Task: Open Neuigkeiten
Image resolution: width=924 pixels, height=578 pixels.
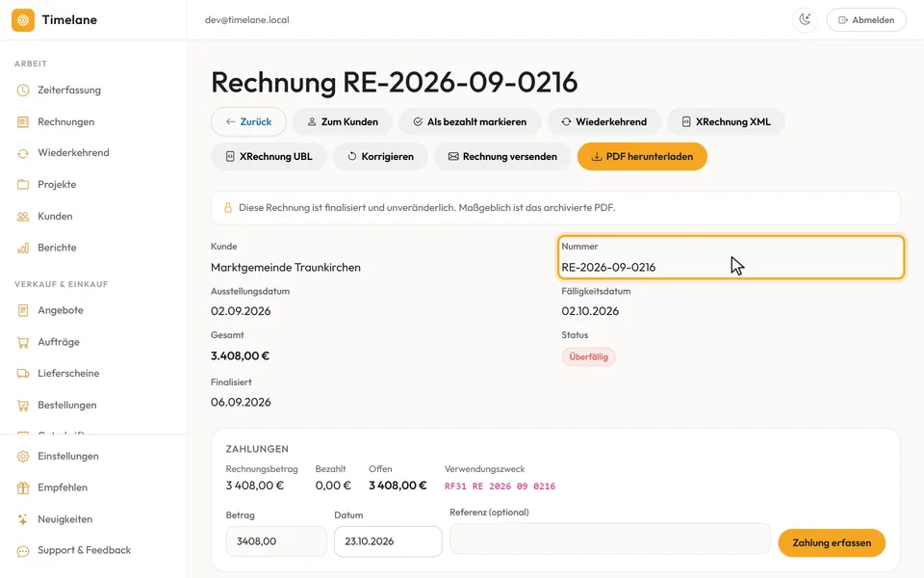Action: [x=64, y=519]
